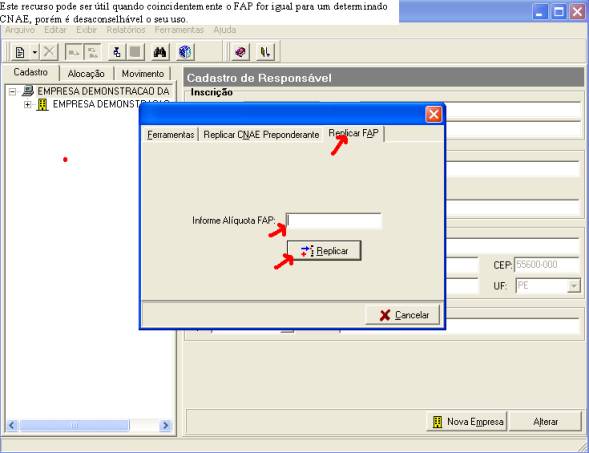Select the Ferramentas tab in dialog
Image resolution: width=589 pixels, height=453 pixels.
pyautogui.click(x=171, y=134)
